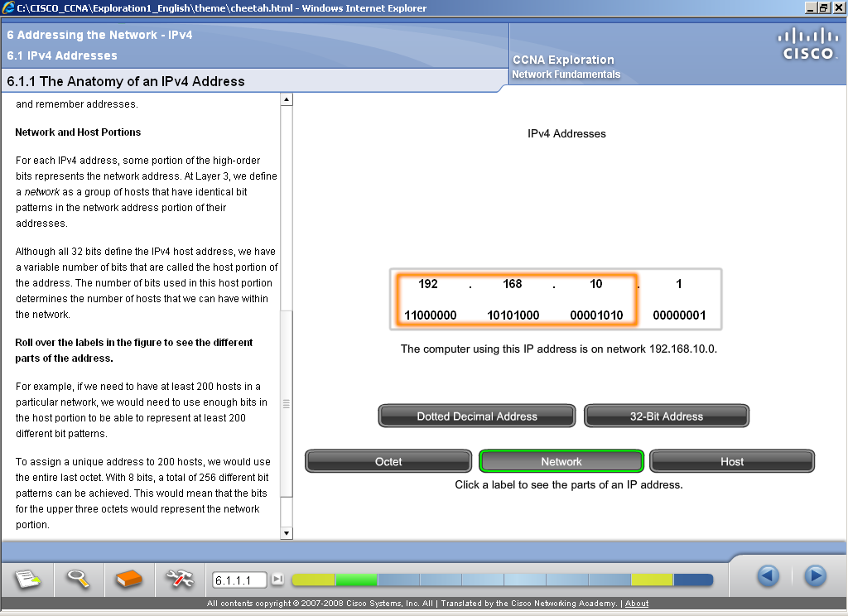This screenshot has width=848, height=616.
Task: Click 'Click a label to see the parts' caption
Action: click(x=569, y=484)
